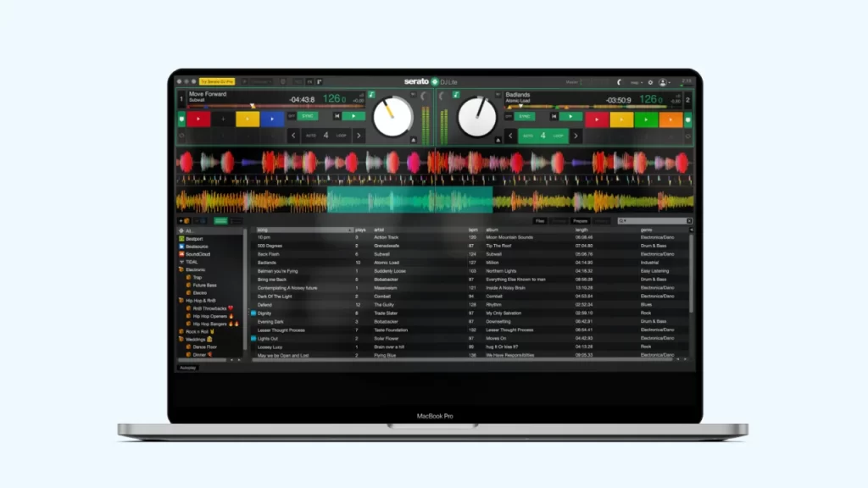
Task: Collapse the Electronic crate
Action: pyautogui.click(x=181, y=270)
